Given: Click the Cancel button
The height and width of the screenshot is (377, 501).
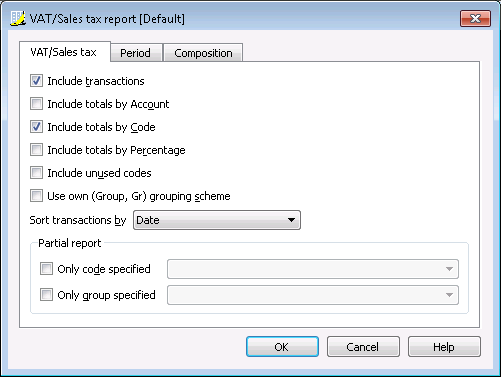Looking at the screenshot, I should coord(363,347).
